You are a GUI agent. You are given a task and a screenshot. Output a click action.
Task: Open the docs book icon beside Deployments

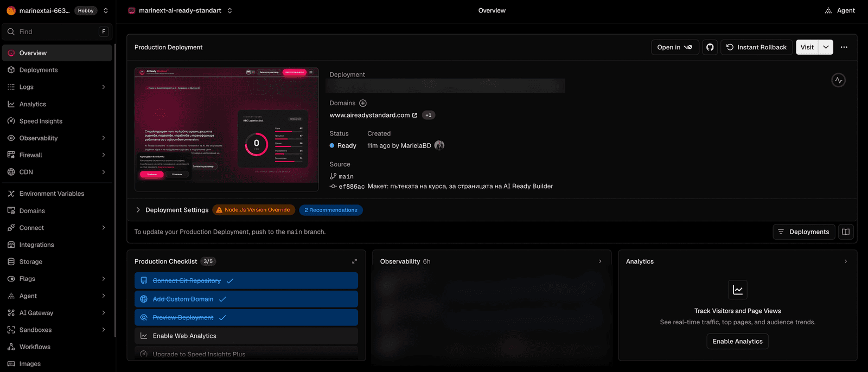click(846, 232)
